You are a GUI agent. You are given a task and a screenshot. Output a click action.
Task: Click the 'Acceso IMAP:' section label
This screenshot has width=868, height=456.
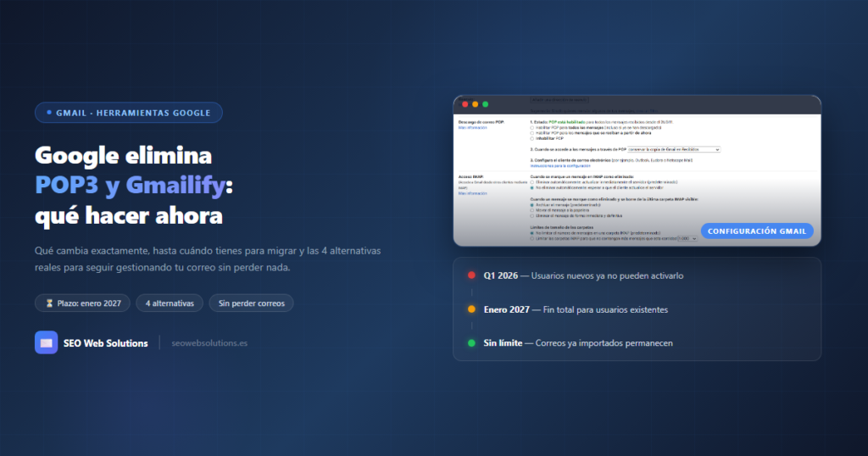(471, 176)
